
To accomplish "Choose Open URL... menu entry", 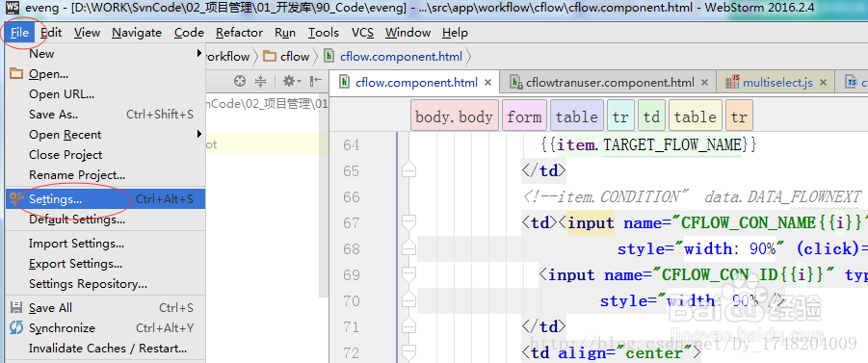I will (x=105, y=94).
